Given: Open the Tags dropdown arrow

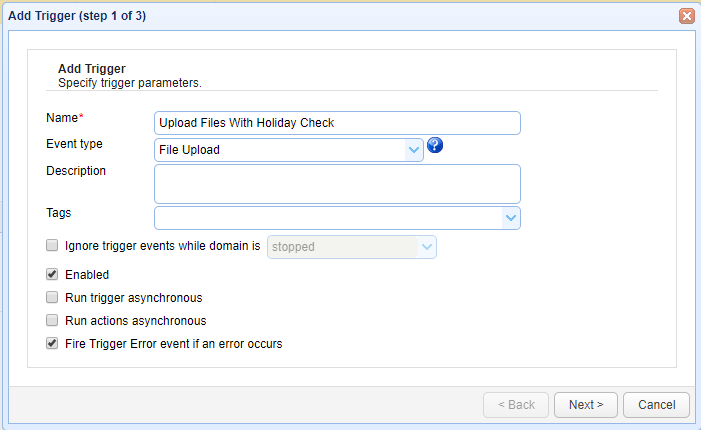Looking at the screenshot, I should (510, 218).
